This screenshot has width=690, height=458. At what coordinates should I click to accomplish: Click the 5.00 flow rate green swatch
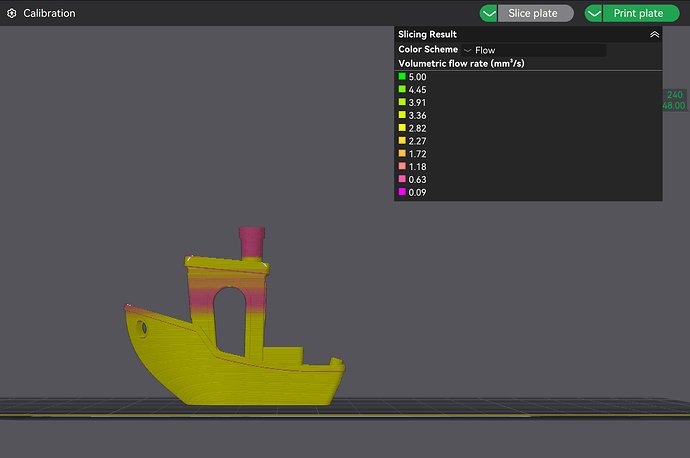click(402, 76)
